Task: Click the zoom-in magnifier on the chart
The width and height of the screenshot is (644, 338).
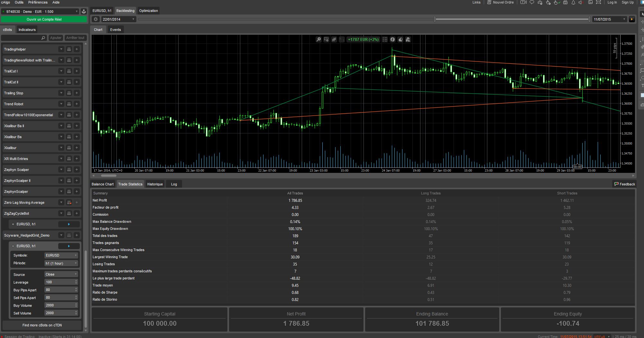Action: [x=318, y=39]
